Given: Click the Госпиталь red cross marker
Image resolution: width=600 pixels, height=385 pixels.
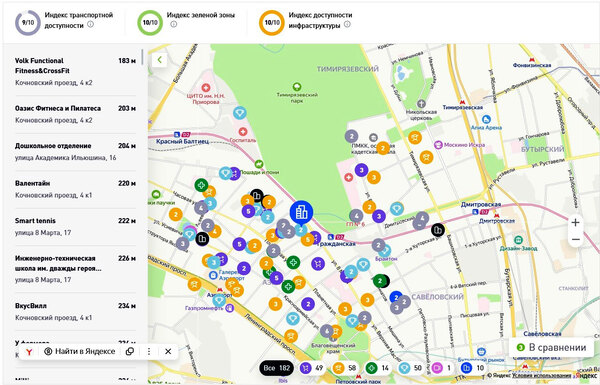Looking at the screenshot, I should point(243,132).
